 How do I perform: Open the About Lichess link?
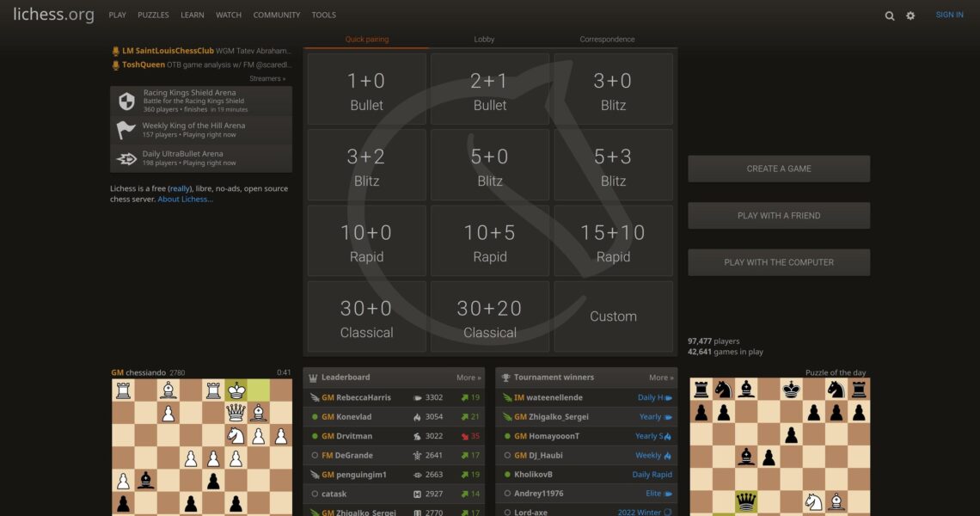[x=185, y=200]
